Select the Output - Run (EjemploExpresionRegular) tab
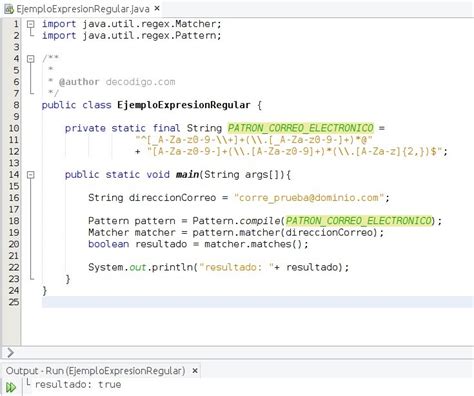Image resolution: width=474 pixels, height=396 pixels. (x=95, y=371)
